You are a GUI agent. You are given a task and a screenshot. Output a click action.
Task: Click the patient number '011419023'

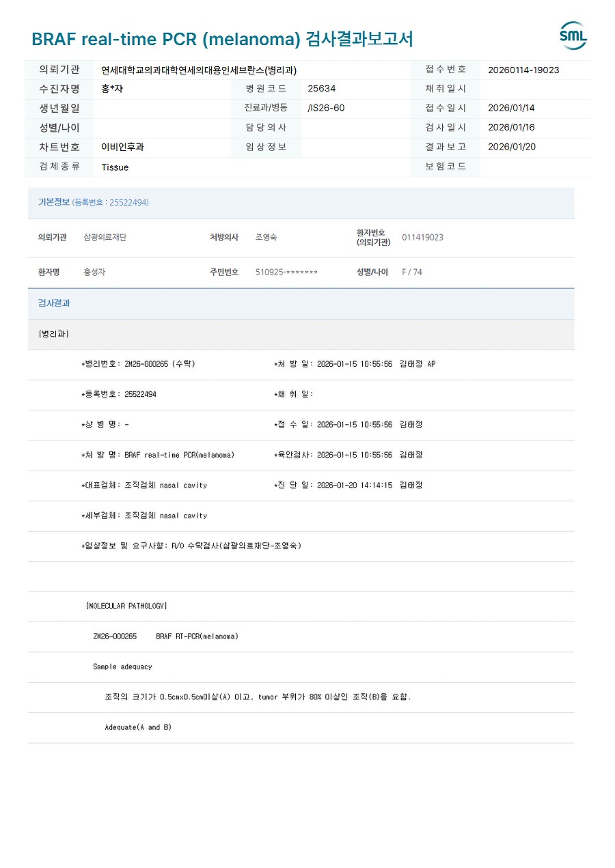point(422,237)
